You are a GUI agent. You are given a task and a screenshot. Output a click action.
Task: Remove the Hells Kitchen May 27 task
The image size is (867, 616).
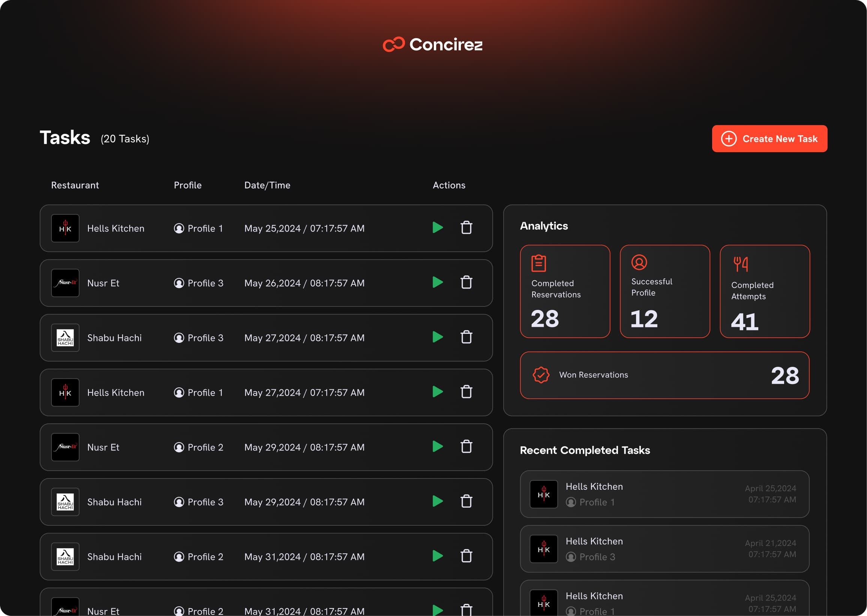[466, 392]
